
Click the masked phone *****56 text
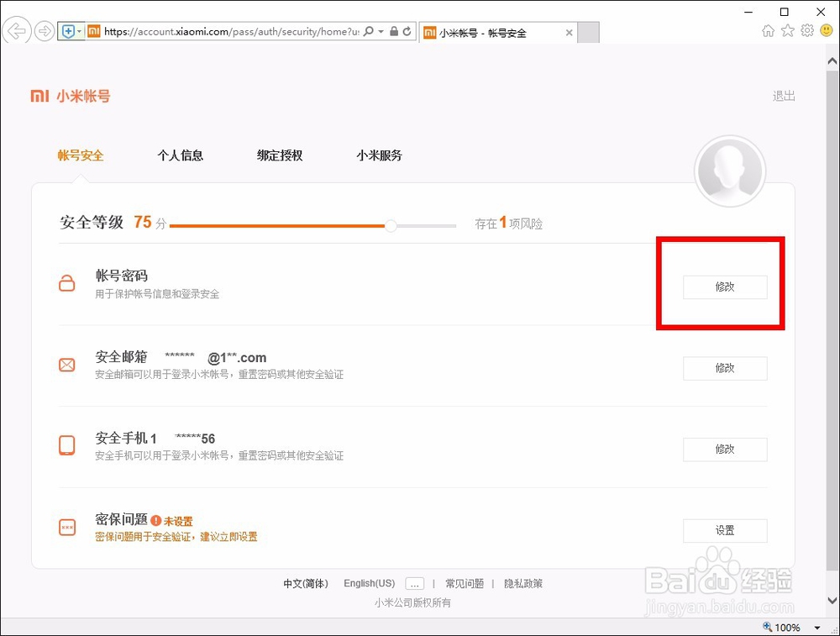(x=195, y=439)
